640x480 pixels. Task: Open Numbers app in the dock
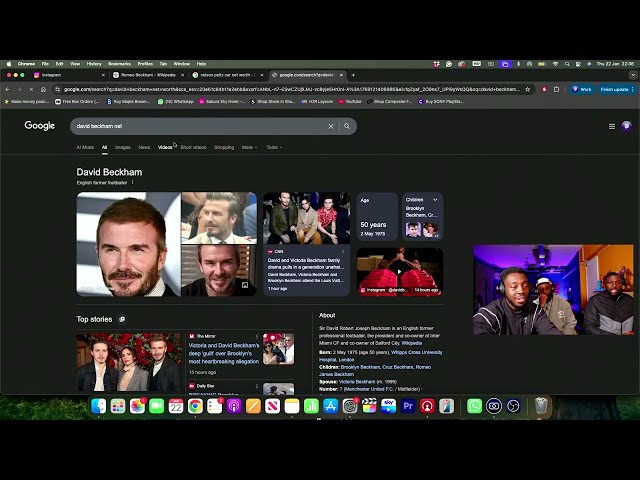pyautogui.click(x=311, y=406)
